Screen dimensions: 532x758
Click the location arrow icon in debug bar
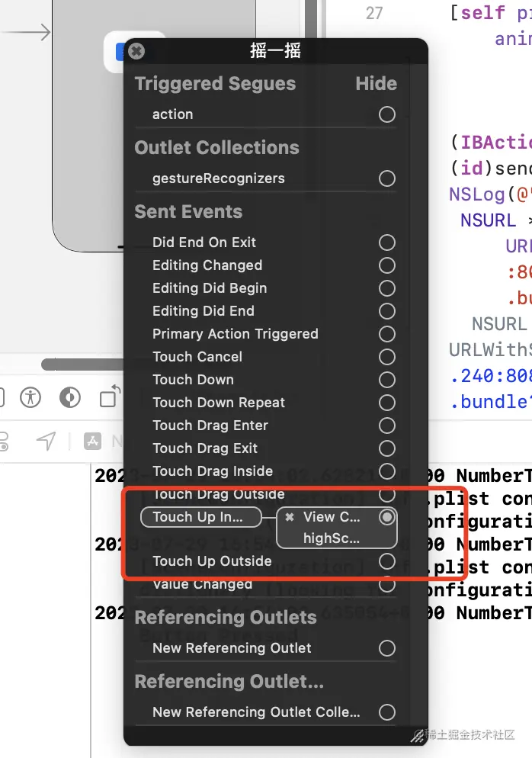point(46,441)
